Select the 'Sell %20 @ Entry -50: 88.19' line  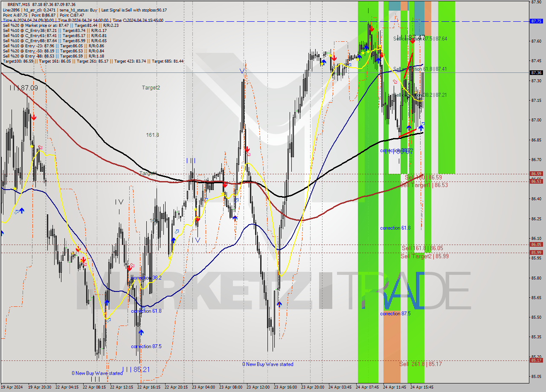[x=53, y=51]
